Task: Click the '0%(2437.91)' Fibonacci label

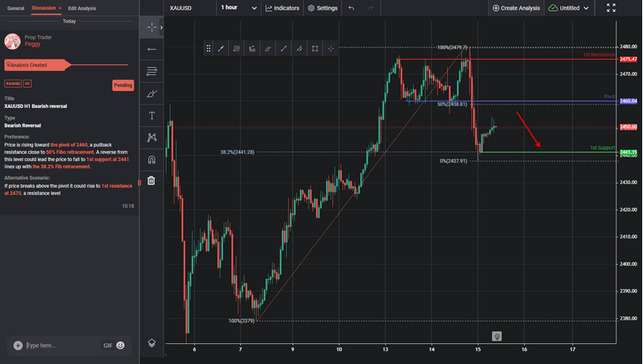Action: click(453, 161)
